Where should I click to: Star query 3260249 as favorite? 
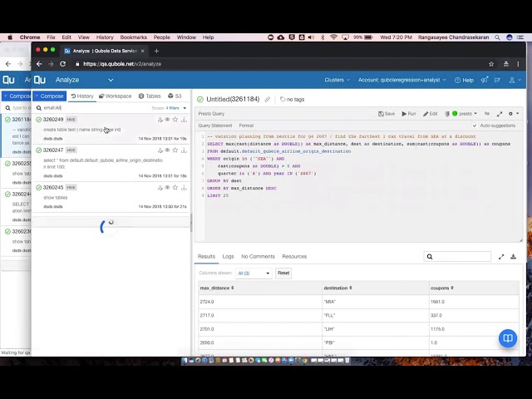point(175,120)
